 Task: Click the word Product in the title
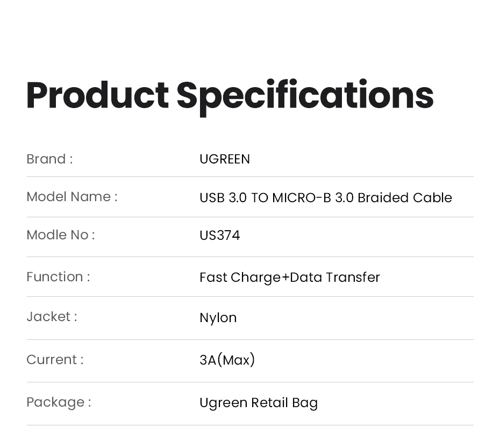coord(97,95)
